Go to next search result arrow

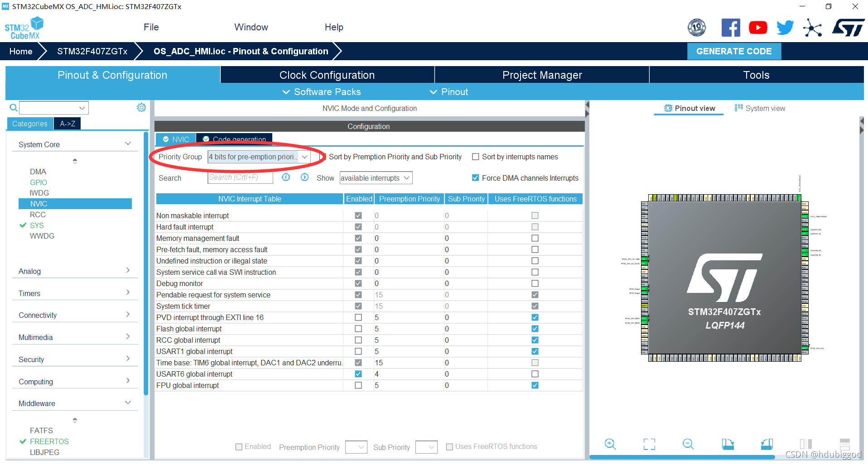[304, 177]
